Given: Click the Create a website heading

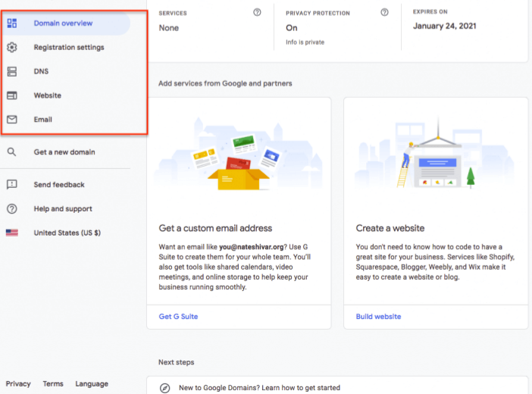Looking at the screenshot, I should tap(390, 228).
